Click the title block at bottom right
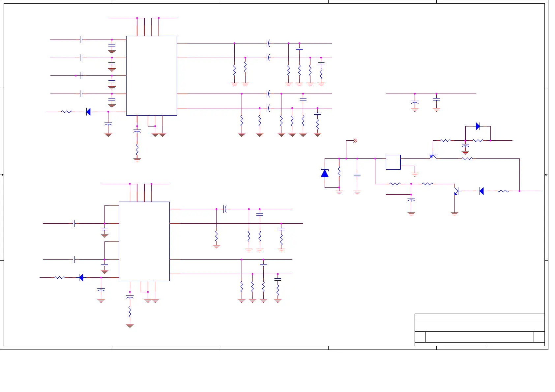The height and width of the screenshot is (392, 555). [479, 329]
